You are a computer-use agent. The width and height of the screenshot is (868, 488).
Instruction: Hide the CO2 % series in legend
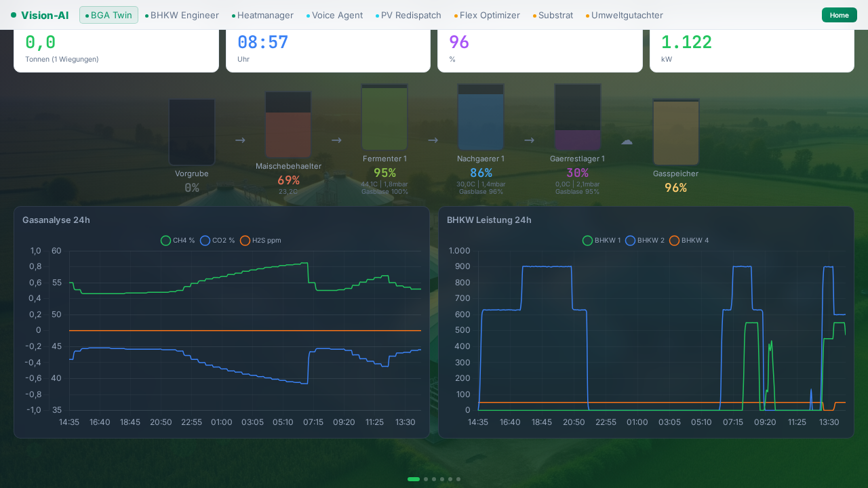pos(218,241)
